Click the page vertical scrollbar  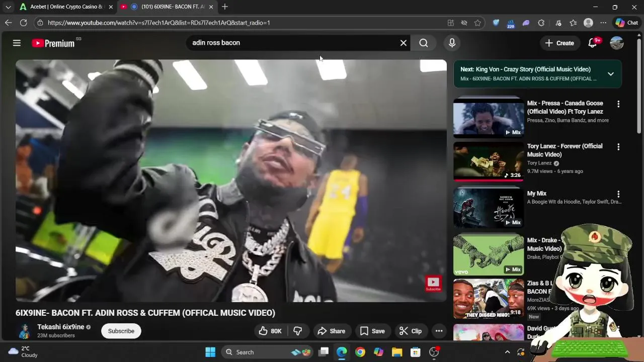[639, 85]
